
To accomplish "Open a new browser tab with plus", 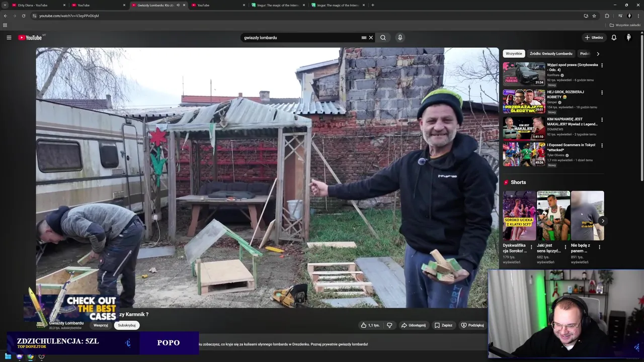I will tap(372, 5).
